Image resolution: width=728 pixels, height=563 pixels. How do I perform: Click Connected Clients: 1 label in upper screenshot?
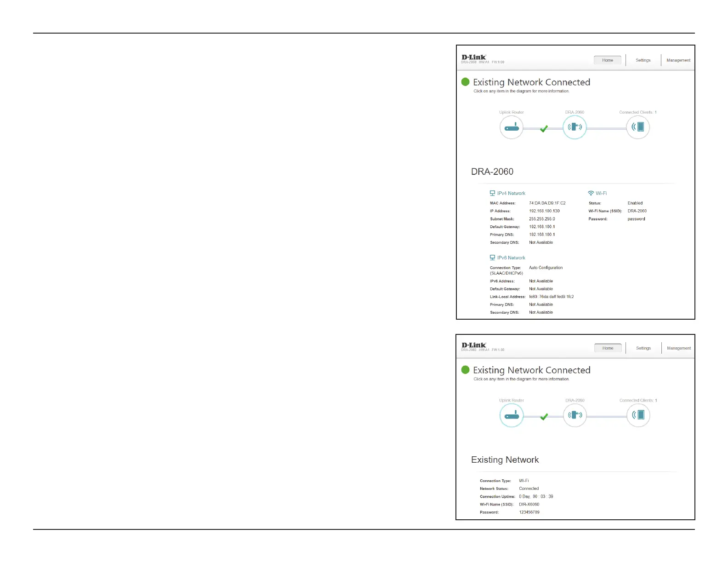point(638,112)
